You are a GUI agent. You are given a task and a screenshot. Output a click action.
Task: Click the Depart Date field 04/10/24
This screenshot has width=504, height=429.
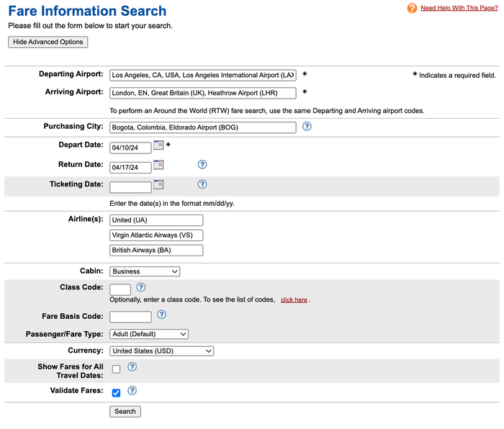pos(130,148)
